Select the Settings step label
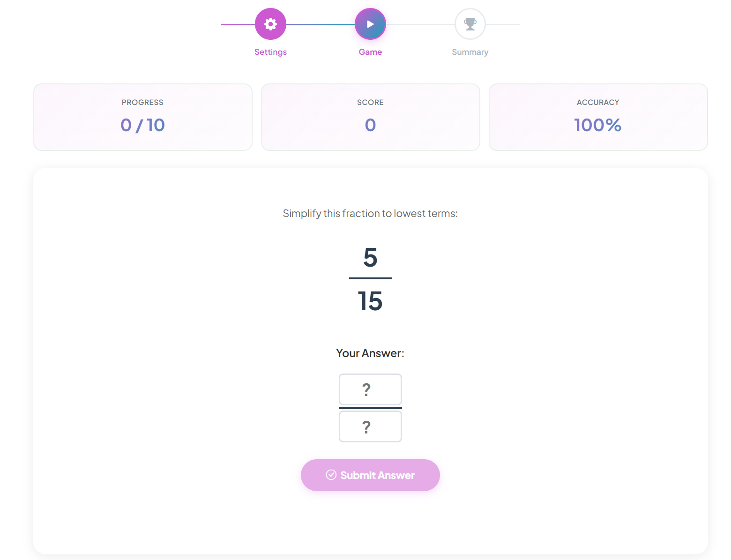Image resolution: width=731 pixels, height=560 pixels. point(270,52)
